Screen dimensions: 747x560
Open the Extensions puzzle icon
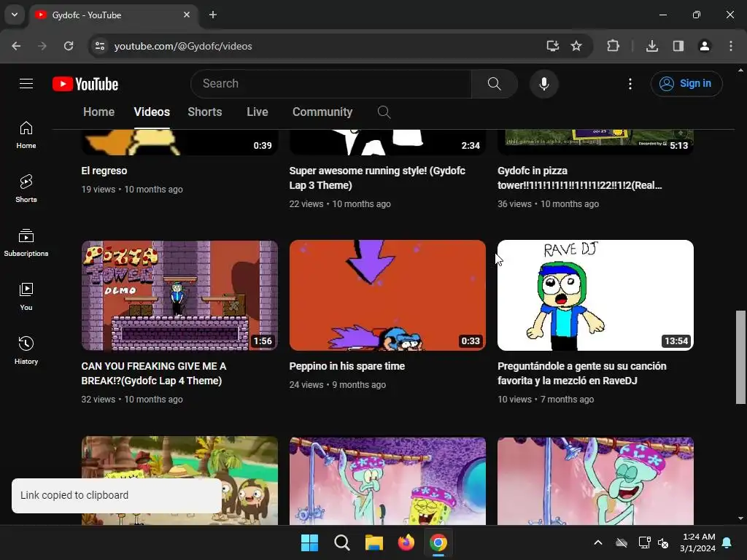613,46
